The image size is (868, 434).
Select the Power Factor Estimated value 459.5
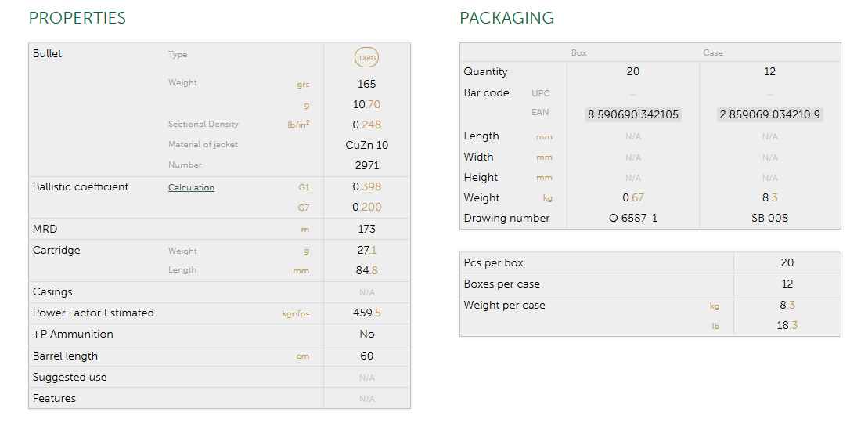(x=366, y=313)
